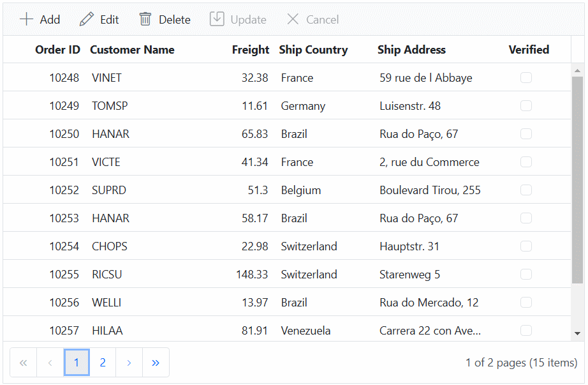This screenshot has height=385, width=588.
Task: Click the Edit pencil icon
Action: coord(87,19)
